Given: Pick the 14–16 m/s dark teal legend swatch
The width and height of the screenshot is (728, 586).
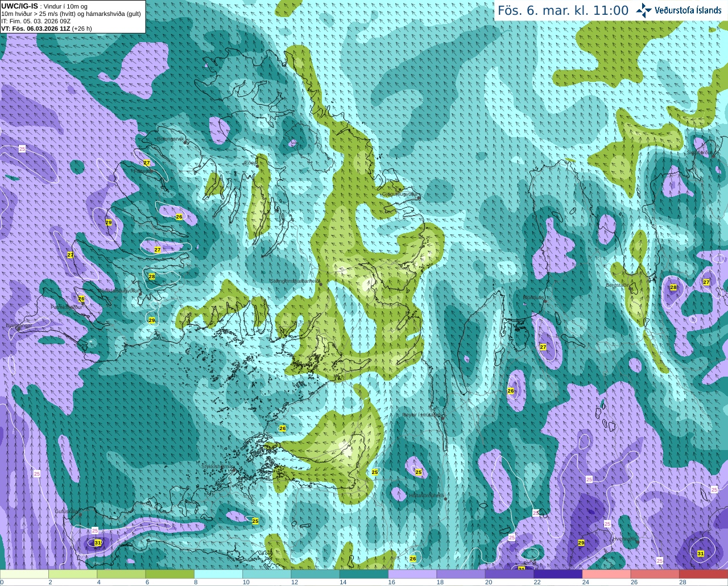Looking at the screenshot, I should click(x=364, y=574).
